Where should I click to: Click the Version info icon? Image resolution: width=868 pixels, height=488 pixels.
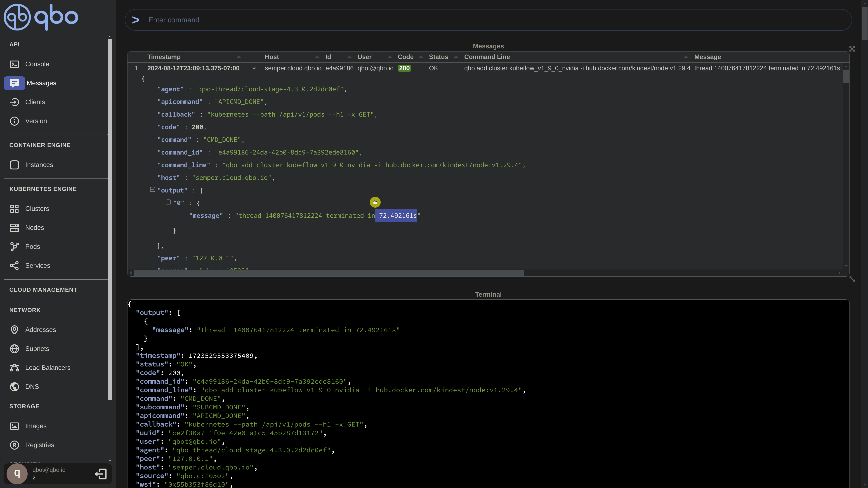click(14, 121)
